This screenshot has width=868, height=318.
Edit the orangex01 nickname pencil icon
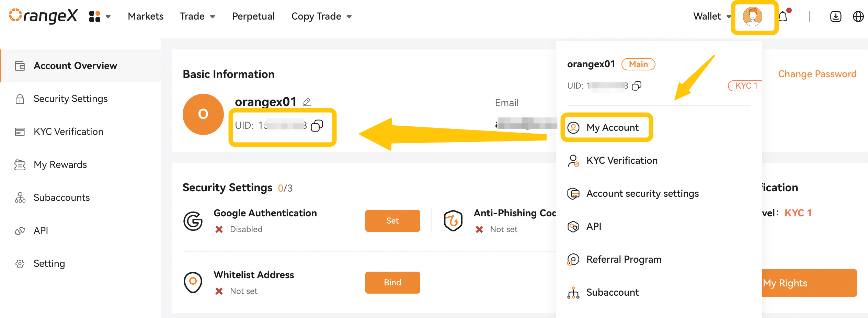tap(307, 102)
